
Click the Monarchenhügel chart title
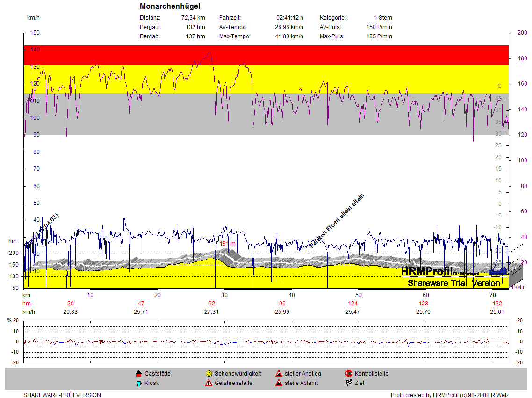pyautogui.click(x=170, y=7)
